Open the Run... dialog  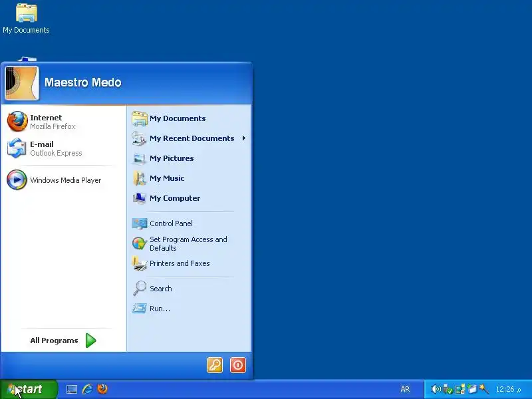click(190, 309)
